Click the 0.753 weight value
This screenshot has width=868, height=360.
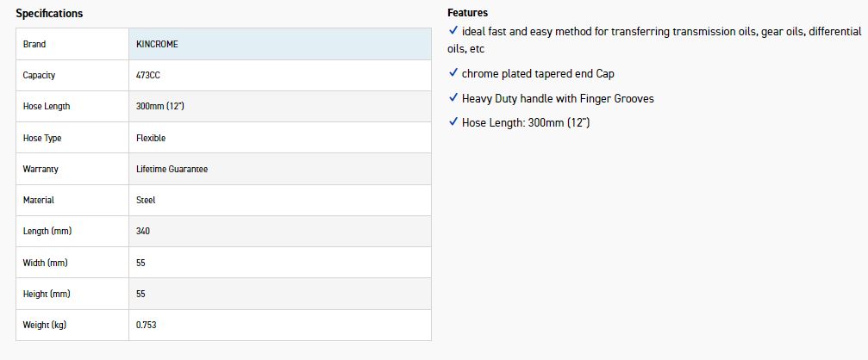click(147, 325)
